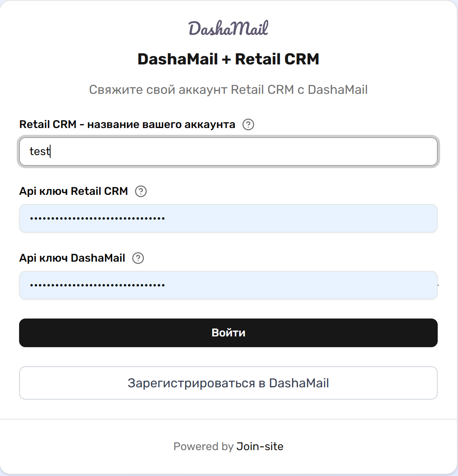
Task: Open the Join-site link in footer
Action: click(x=260, y=446)
